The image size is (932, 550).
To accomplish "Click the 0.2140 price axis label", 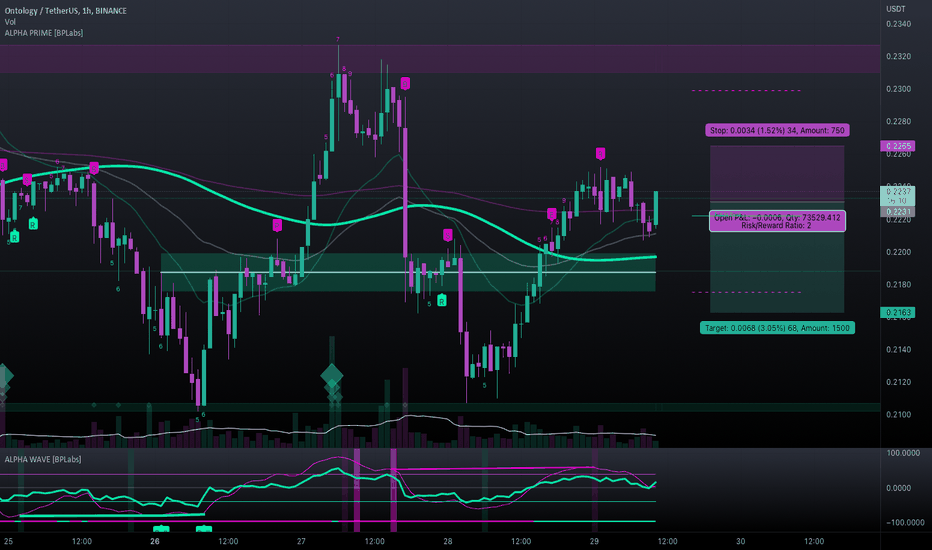I will pos(898,350).
